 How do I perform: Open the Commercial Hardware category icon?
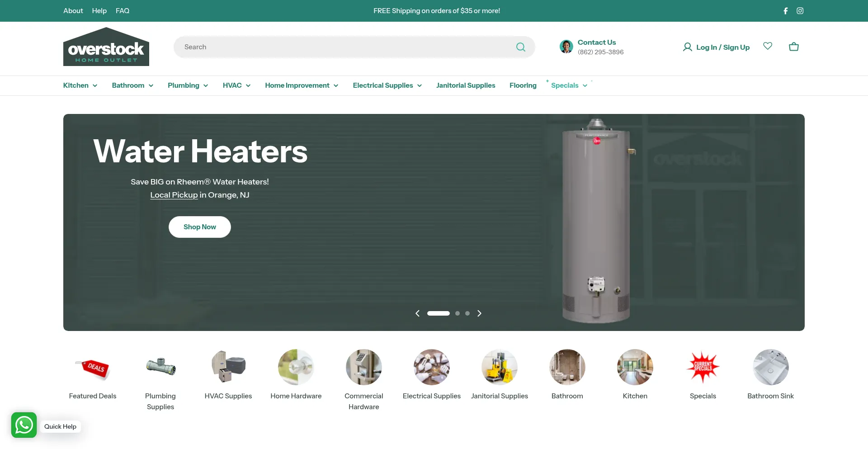[x=364, y=367]
